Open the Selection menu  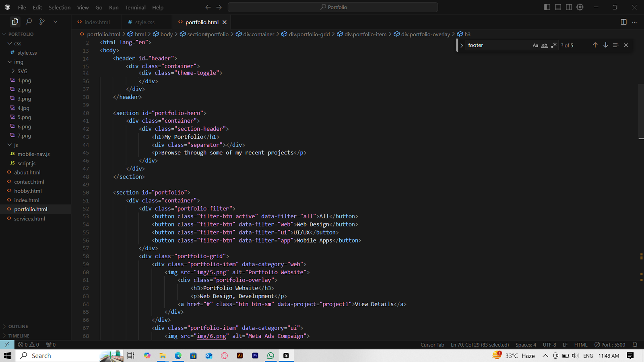pyautogui.click(x=60, y=7)
